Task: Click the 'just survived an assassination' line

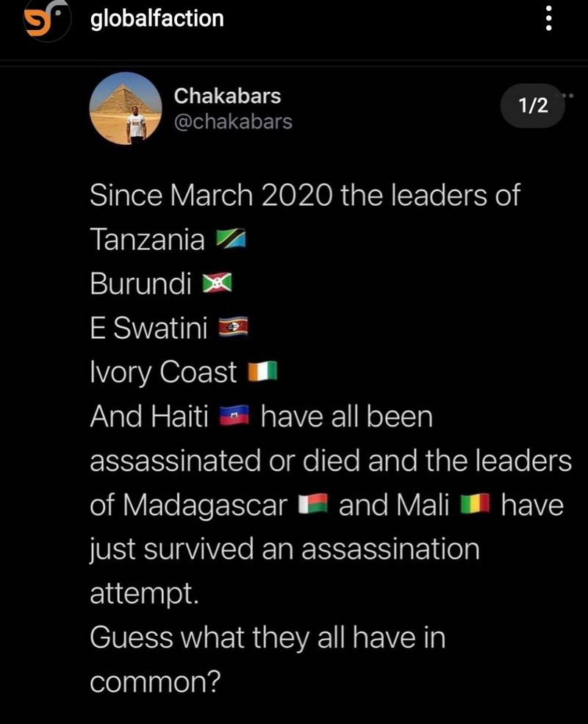Action: coord(284,549)
